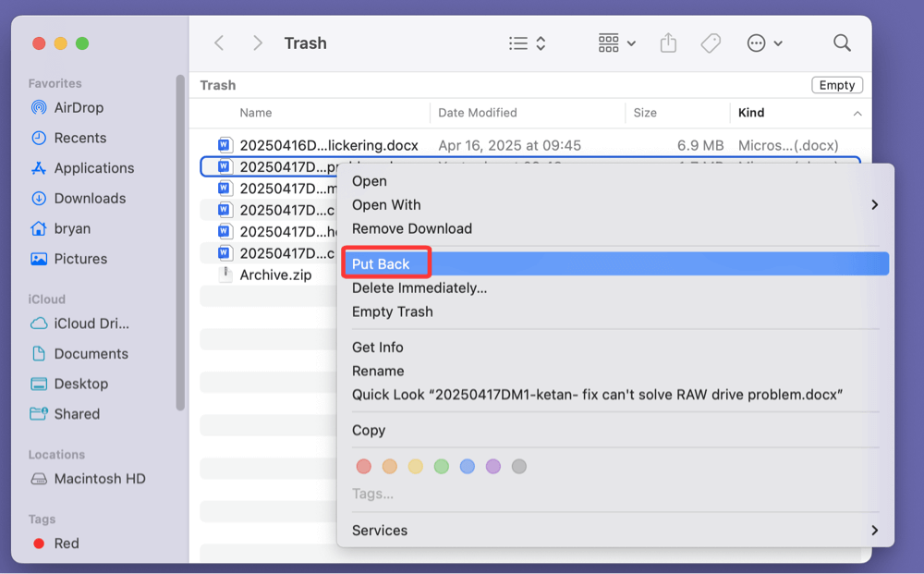Select the Red tag in the sidebar

66,543
